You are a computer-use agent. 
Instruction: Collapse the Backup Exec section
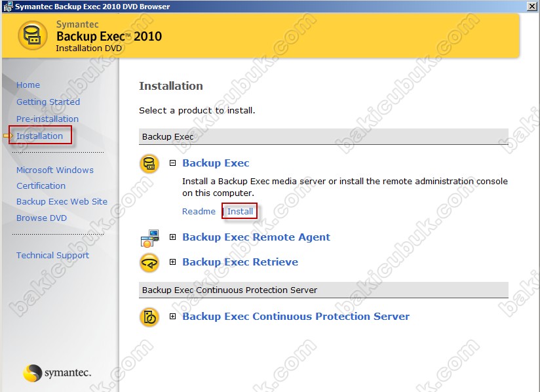click(x=172, y=163)
